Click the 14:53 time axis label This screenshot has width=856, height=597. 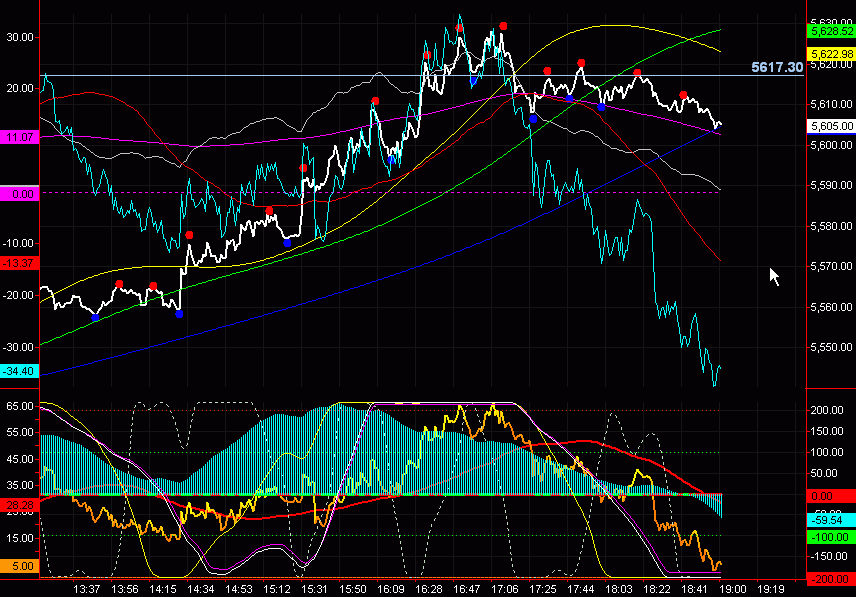239,589
